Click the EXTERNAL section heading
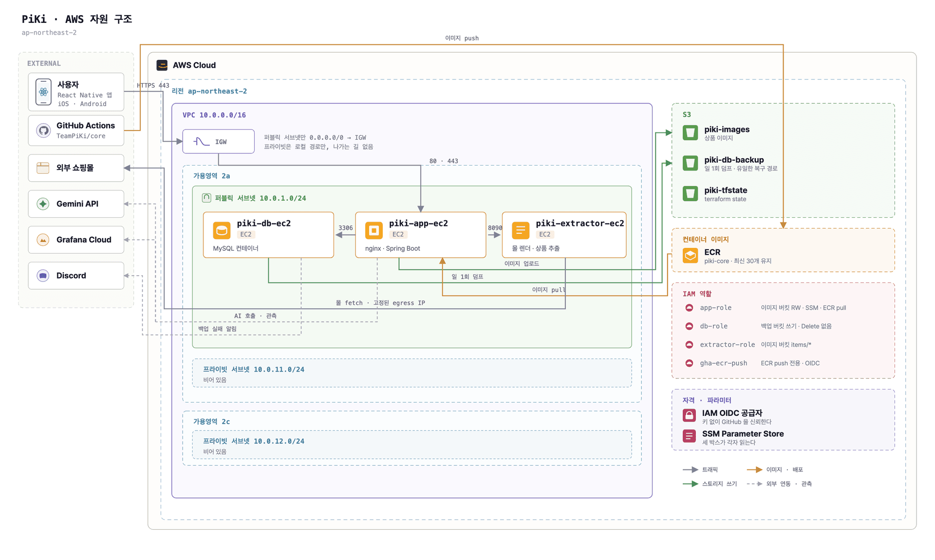Screen dimensions: 935x560 coord(44,63)
